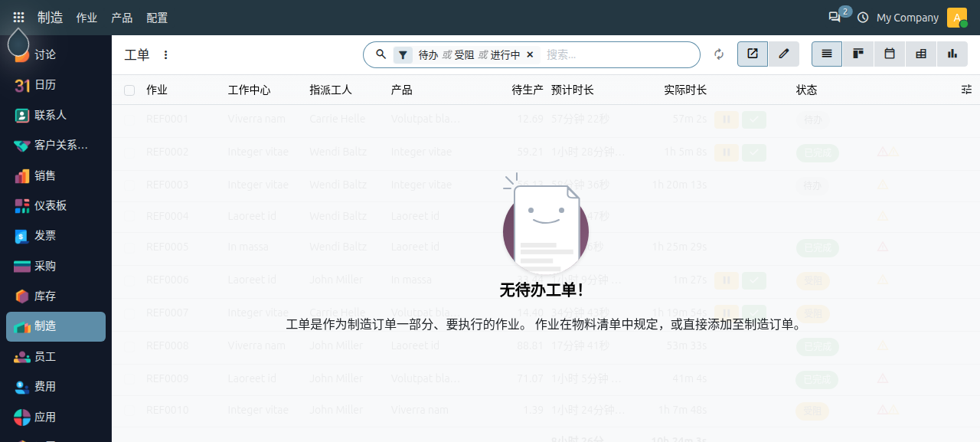Open the apps grid launcher
This screenshot has width=980, height=442.
click(18, 17)
